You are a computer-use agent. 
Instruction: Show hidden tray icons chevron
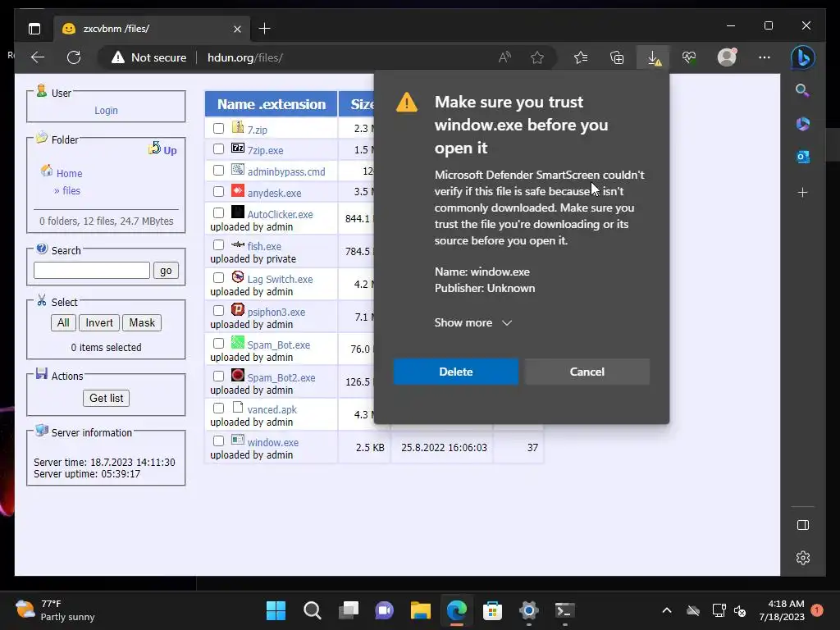pos(667,610)
